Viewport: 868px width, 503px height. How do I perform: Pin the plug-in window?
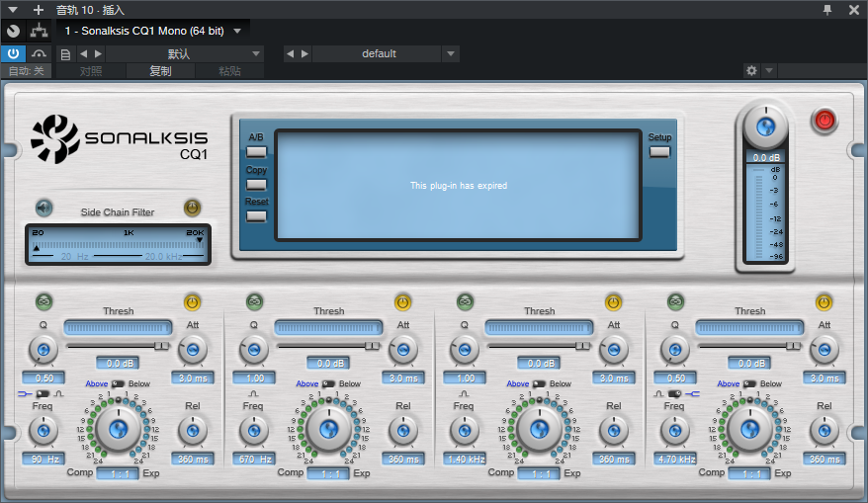(x=827, y=10)
